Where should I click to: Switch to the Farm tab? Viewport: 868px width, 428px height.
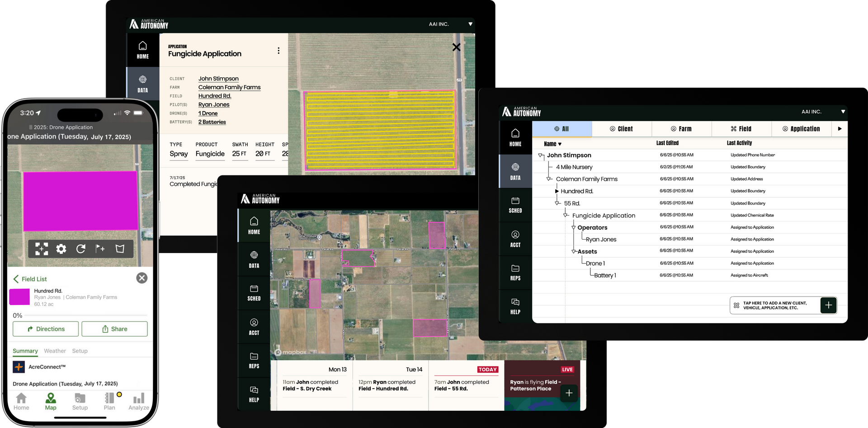coord(681,129)
